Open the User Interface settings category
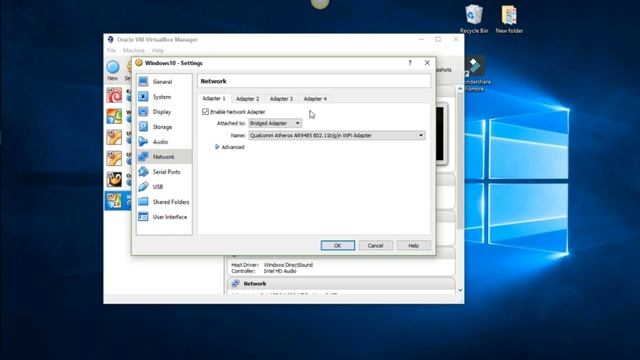Viewport: 640px width, 360px height. tap(164, 217)
